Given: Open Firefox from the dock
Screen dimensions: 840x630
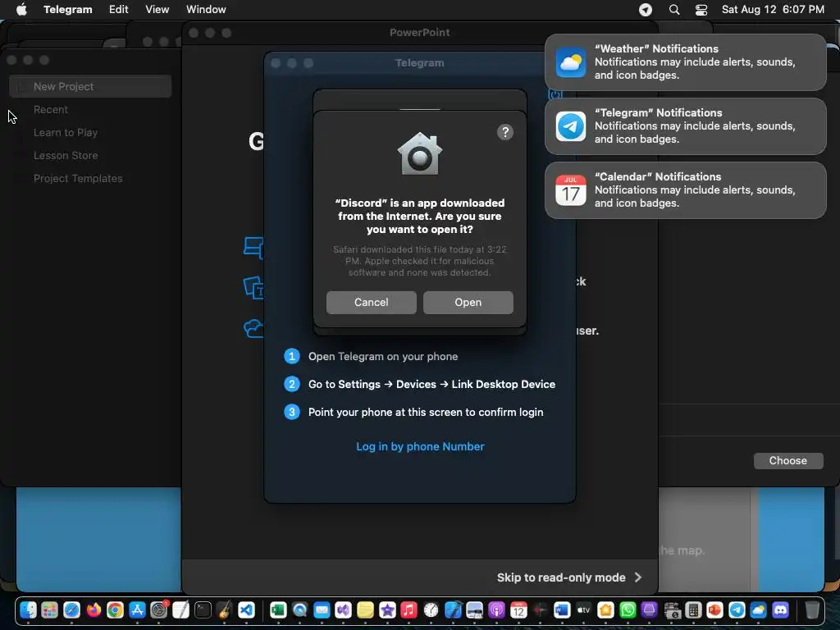Looking at the screenshot, I should [x=94, y=609].
